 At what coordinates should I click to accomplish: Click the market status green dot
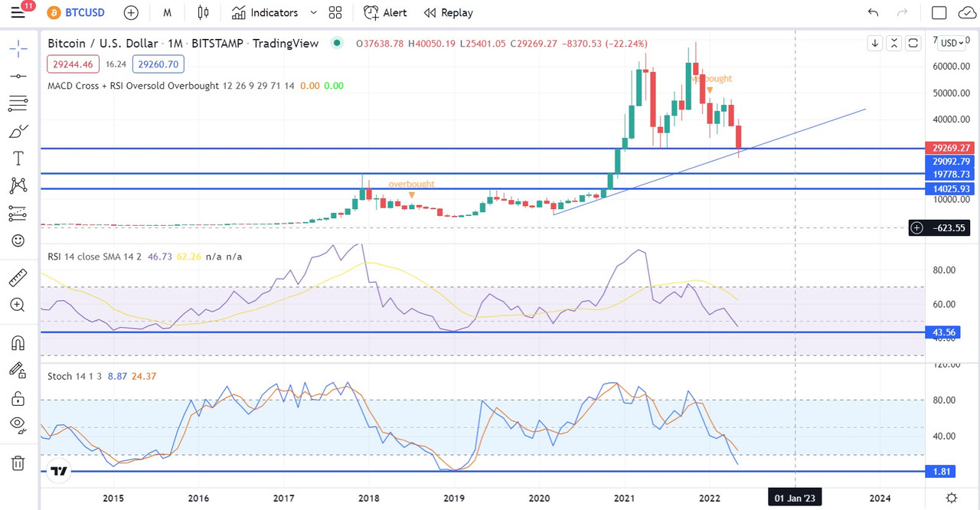point(336,44)
